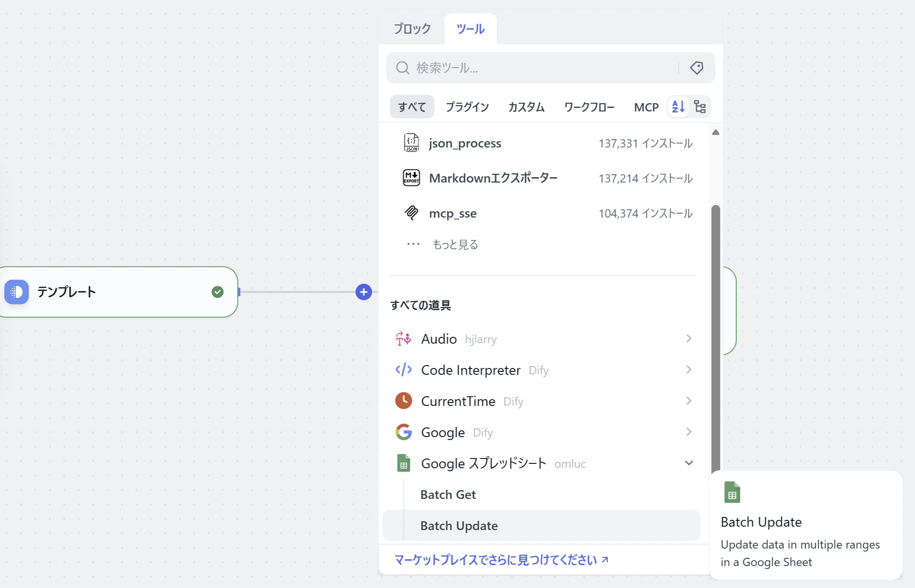
Task: Click the Google Sheets icon in list
Action: pyautogui.click(x=403, y=463)
